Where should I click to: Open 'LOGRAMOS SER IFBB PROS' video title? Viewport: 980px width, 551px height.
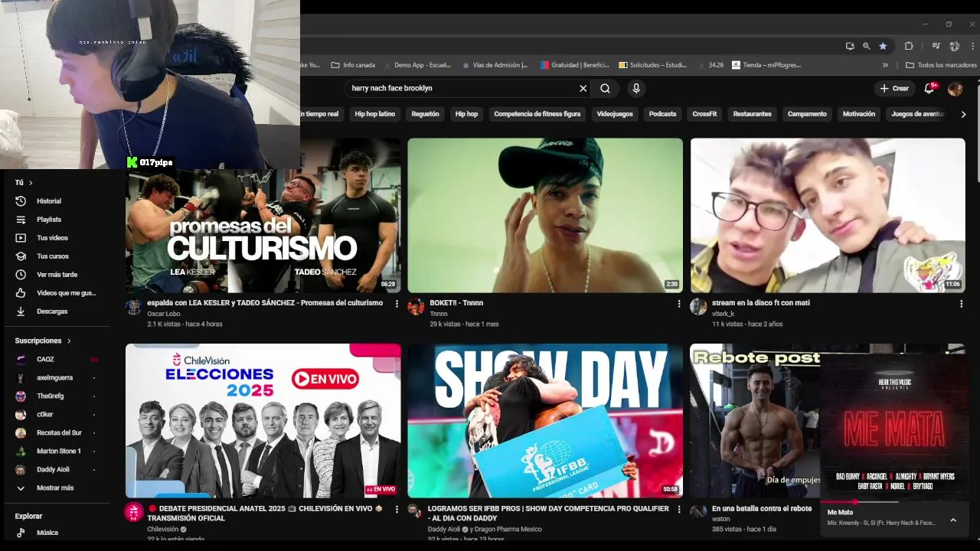pyautogui.click(x=548, y=514)
